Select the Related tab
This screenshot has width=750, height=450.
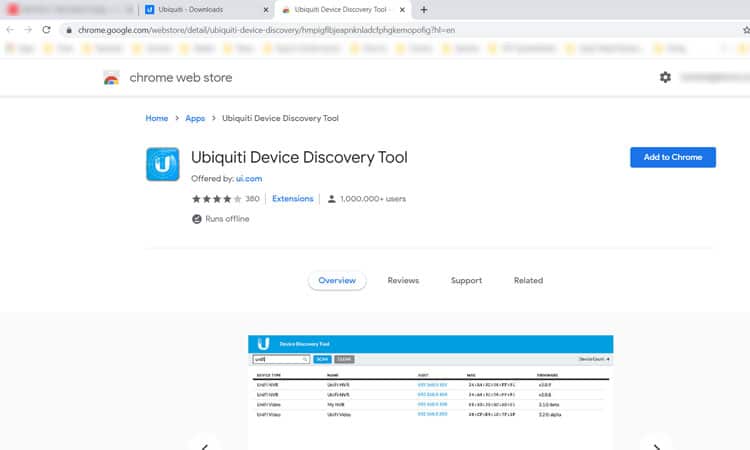point(529,281)
